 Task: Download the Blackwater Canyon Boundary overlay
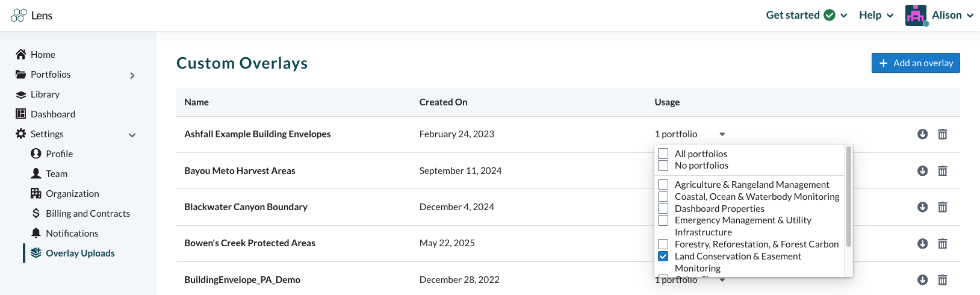point(922,207)
